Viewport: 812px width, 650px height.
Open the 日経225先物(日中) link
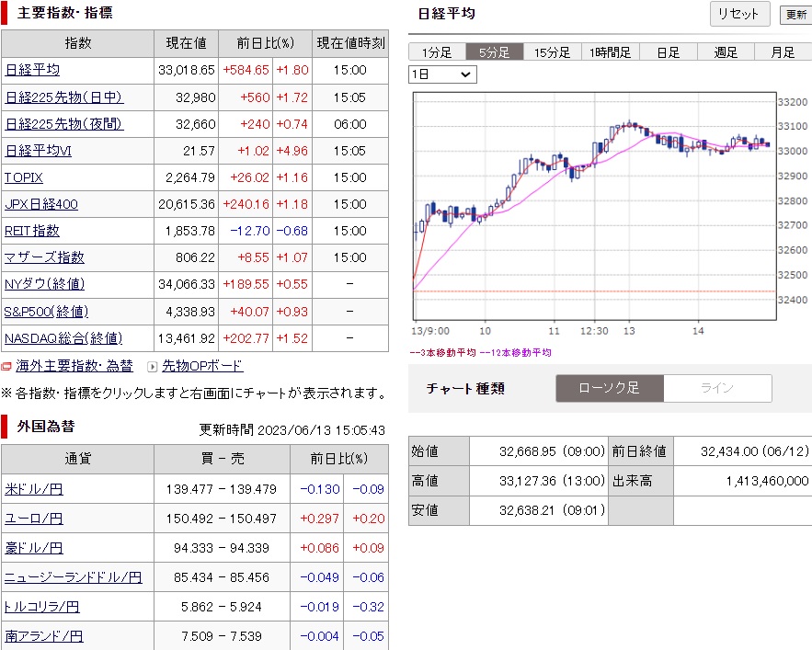64,97
